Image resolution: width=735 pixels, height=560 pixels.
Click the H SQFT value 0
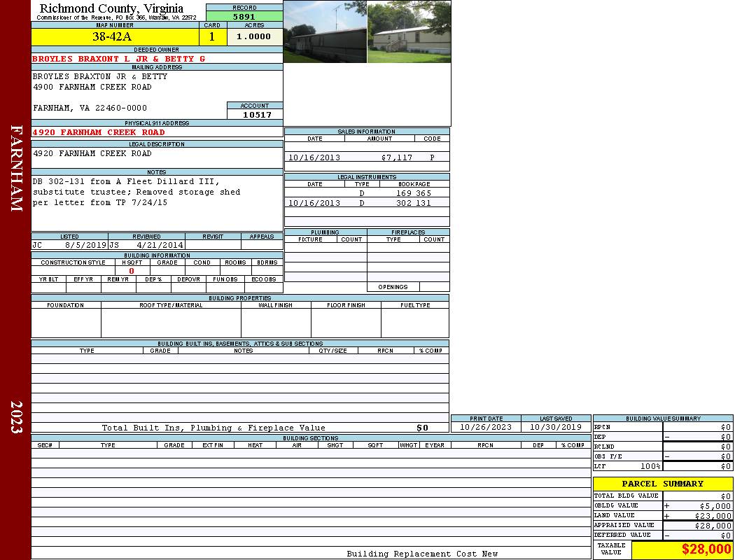point(132,271)
